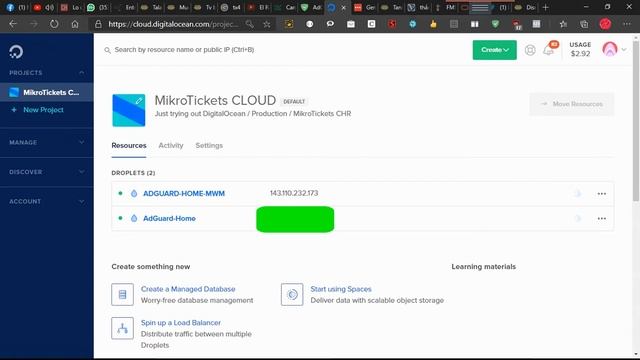Open AdGuard-Home droplet

coord(169,218)
